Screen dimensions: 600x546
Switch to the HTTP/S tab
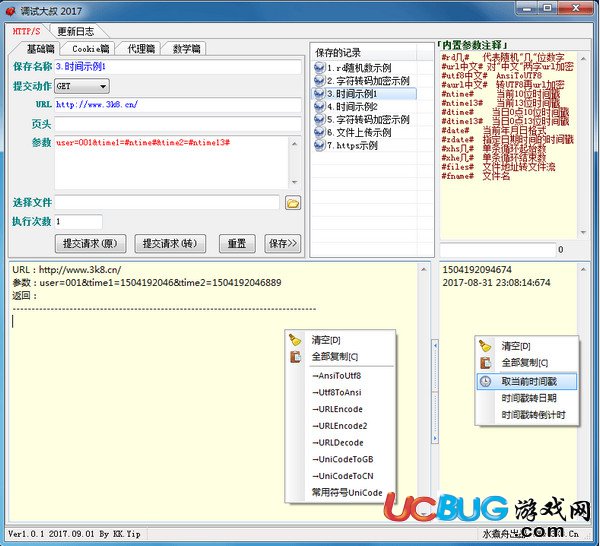tap(26, 31)
